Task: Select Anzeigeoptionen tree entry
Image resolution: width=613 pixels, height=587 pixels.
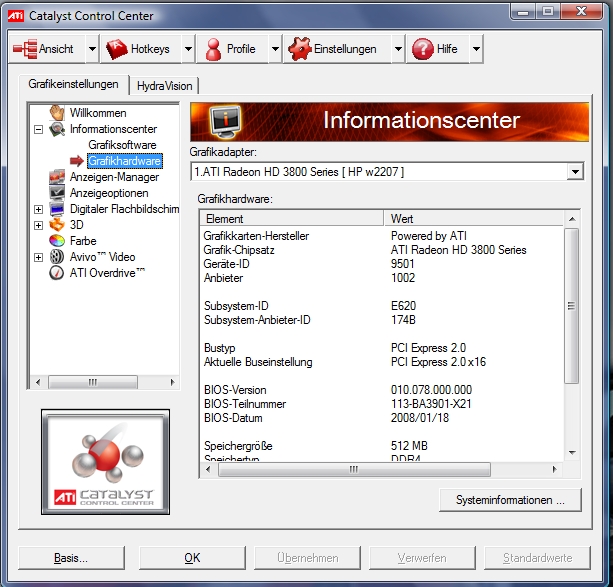Action: point(109,193)
